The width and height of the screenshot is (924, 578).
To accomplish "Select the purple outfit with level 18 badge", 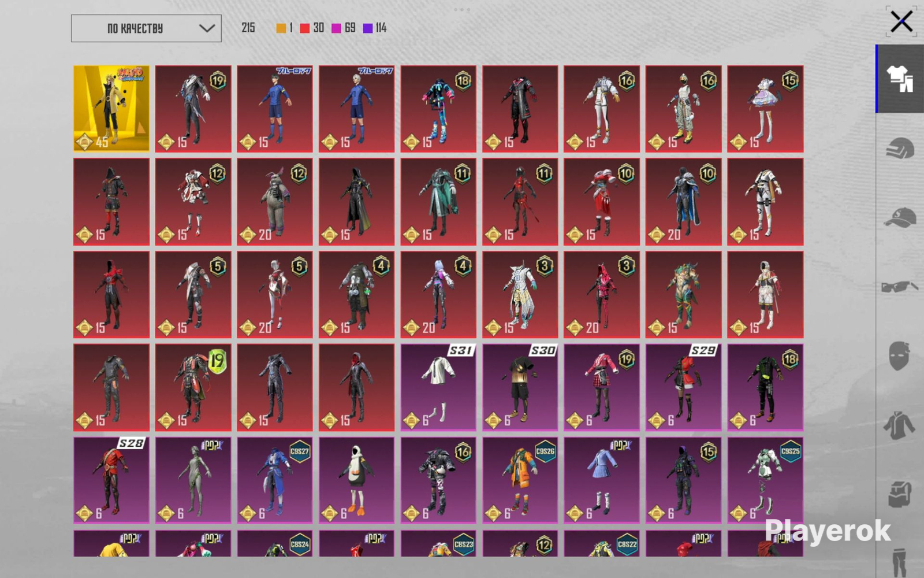I will (x=765, y=387).
